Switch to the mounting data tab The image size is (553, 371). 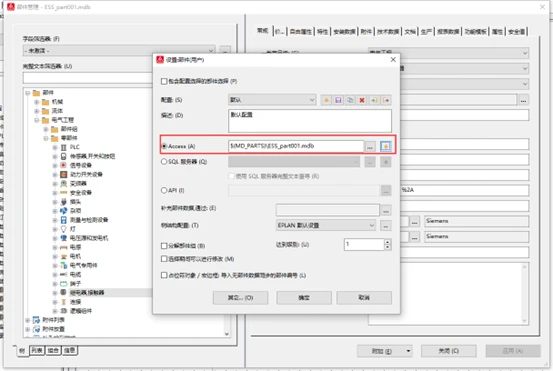point(344,32)
